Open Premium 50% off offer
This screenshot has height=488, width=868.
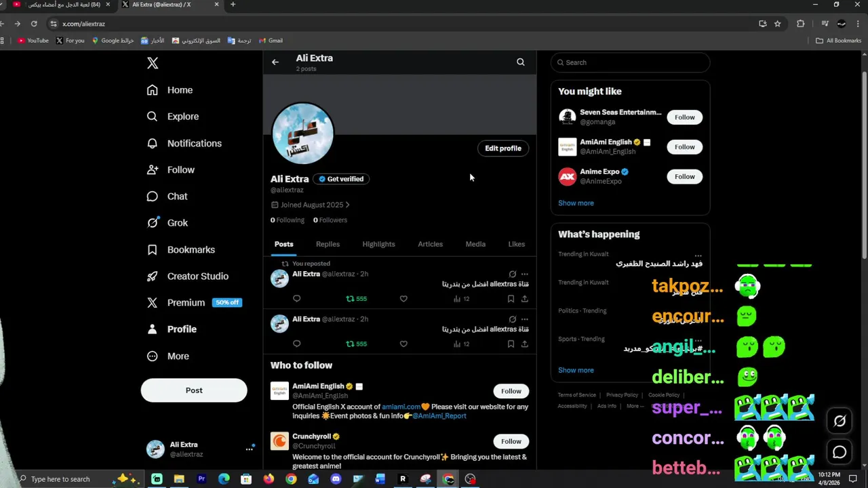pos(194,303)
